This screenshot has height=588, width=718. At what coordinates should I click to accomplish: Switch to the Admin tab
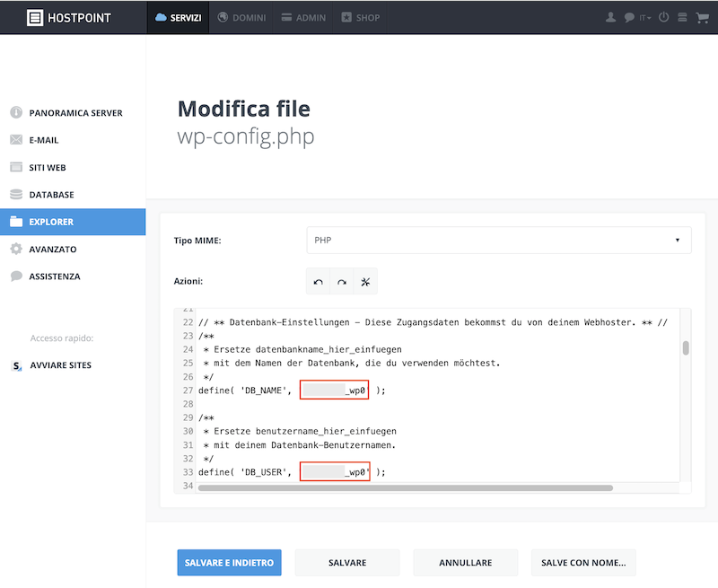pyautogui.click(x=303, y=17)
